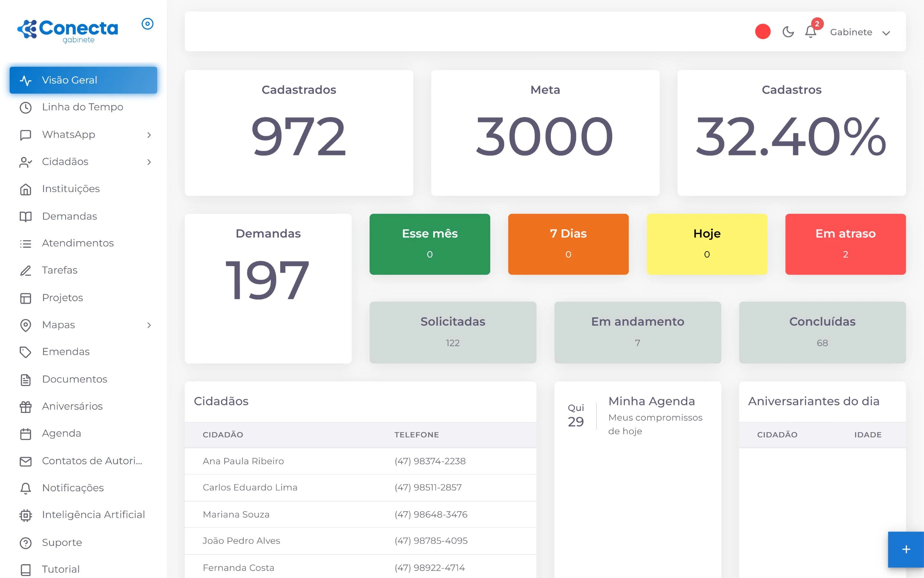
Task: Click the Emendas tag icon
Action: click(26, 352)
